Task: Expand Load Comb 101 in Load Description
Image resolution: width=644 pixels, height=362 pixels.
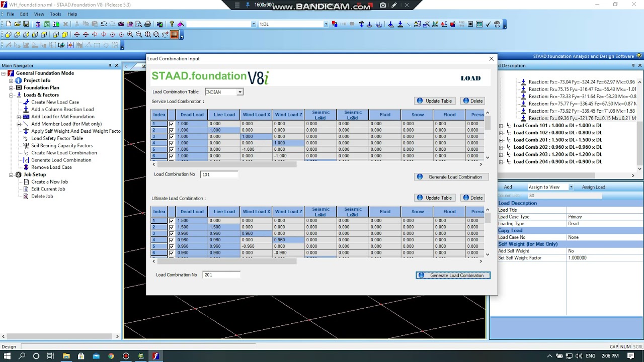Action: coord(501,126)
